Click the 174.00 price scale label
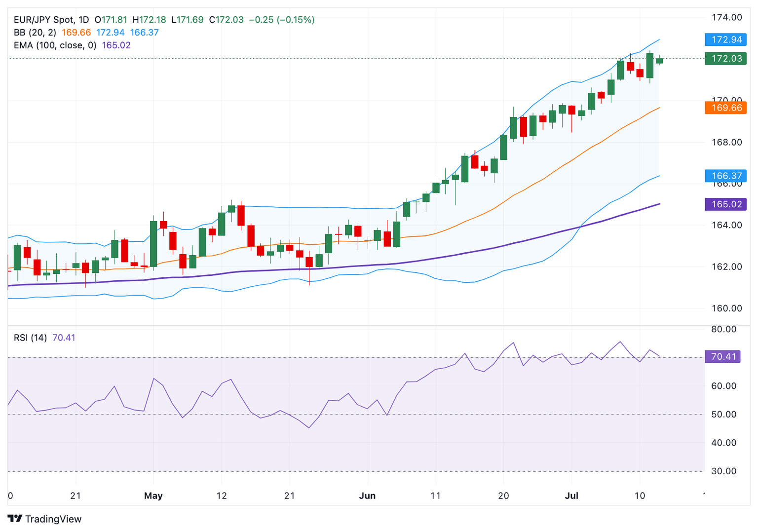758x532 pixels. click(x=726, y=18)
